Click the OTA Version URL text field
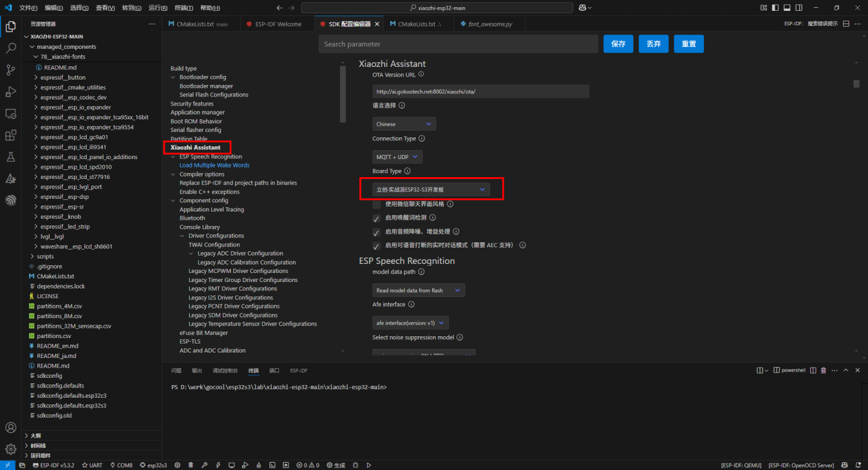Viewport: 868px width, 470px height. pos(480,92)
